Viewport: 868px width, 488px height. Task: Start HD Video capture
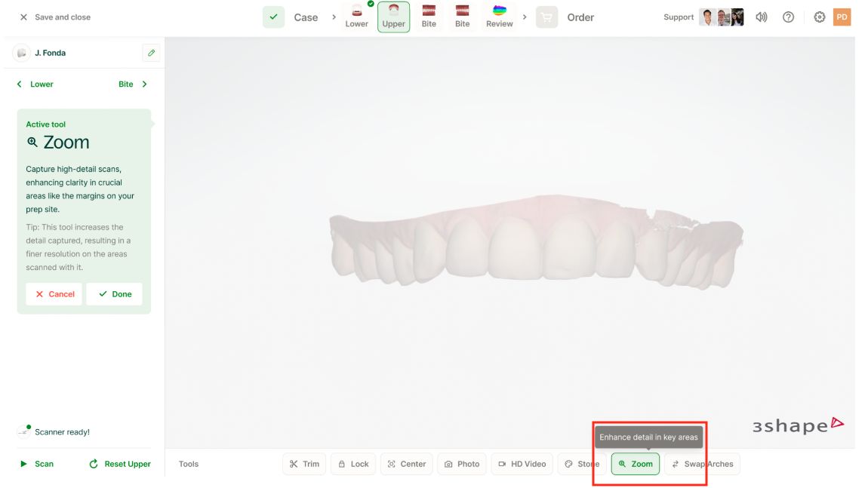coord(522,464)
